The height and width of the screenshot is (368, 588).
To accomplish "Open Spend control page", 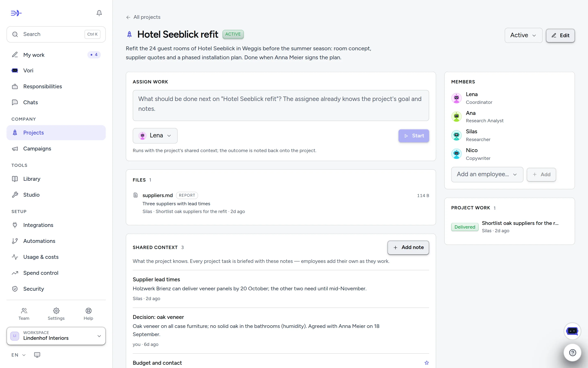I will coord(56,273).
